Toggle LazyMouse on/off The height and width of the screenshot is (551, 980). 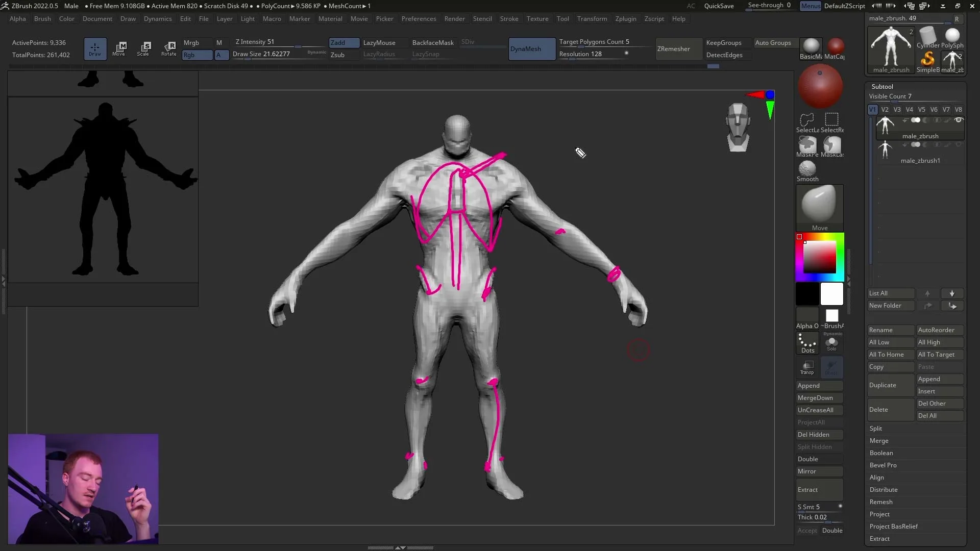pyautogui.click(x=380, y=42)
